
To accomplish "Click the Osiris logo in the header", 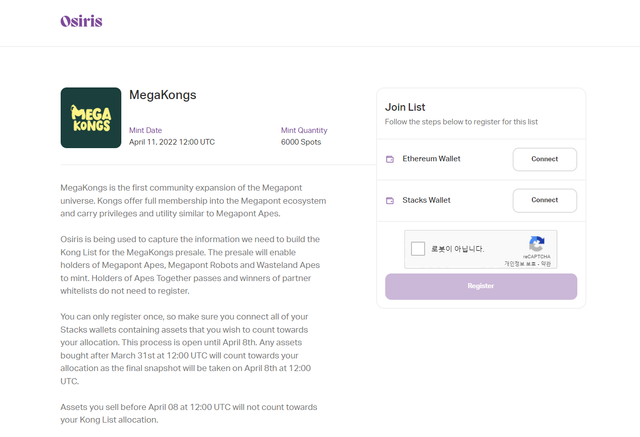I will pyautogui.click(x=81, y=21).
